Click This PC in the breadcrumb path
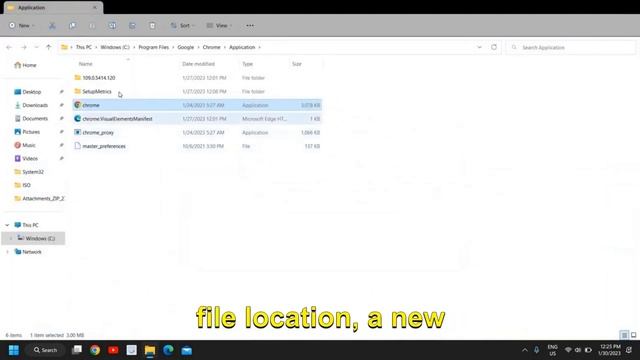 tap(84, 47)
